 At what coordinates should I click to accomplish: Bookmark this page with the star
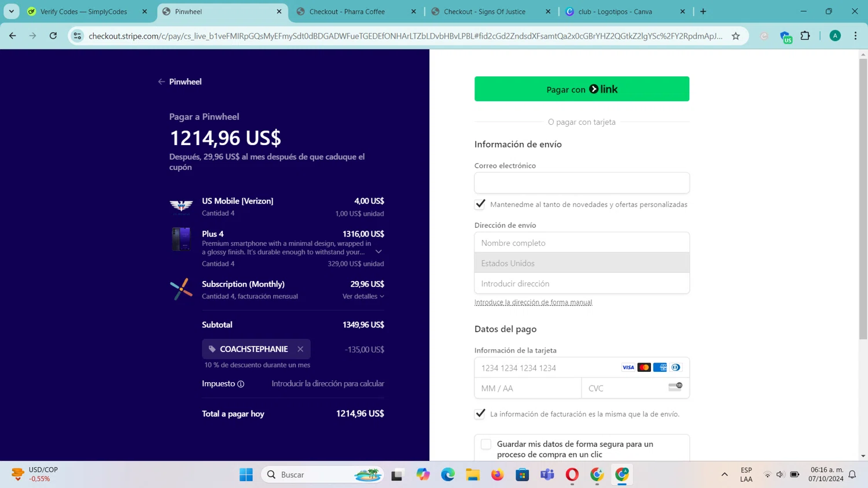click(x=735, y=36)
